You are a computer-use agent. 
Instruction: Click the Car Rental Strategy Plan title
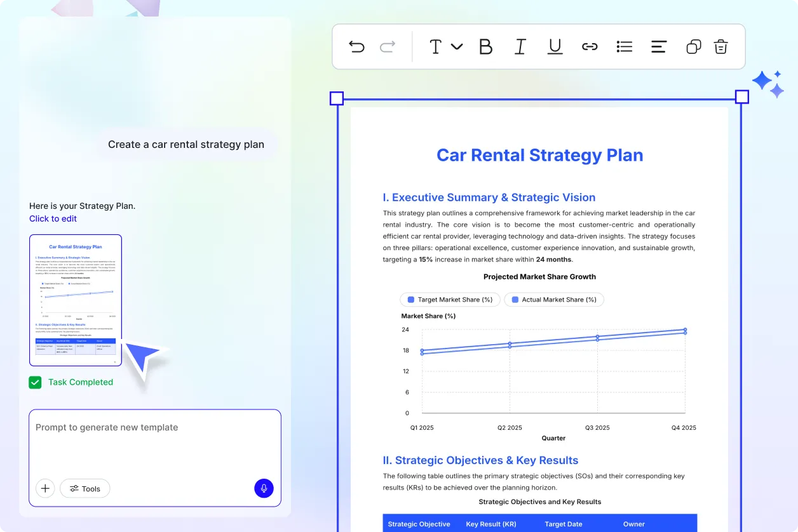pyautogui.click(x=540, y=155)
